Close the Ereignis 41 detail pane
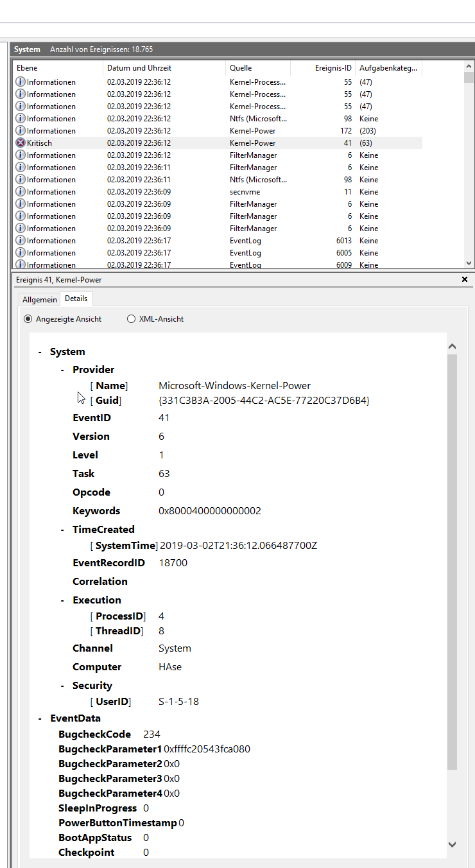 (x=465, y=280)
